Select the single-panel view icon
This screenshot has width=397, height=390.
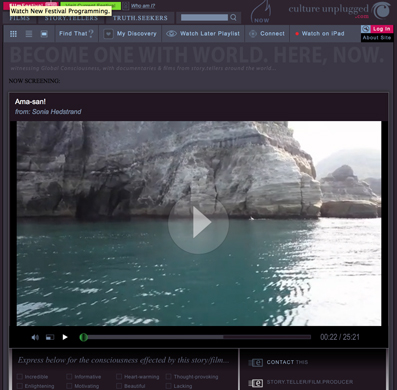44,34
